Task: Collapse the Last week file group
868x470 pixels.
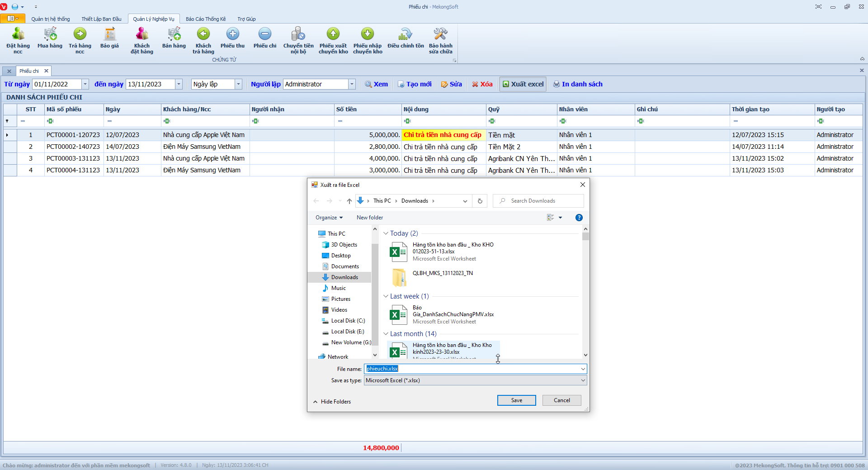Action: [x=386, y=296]
